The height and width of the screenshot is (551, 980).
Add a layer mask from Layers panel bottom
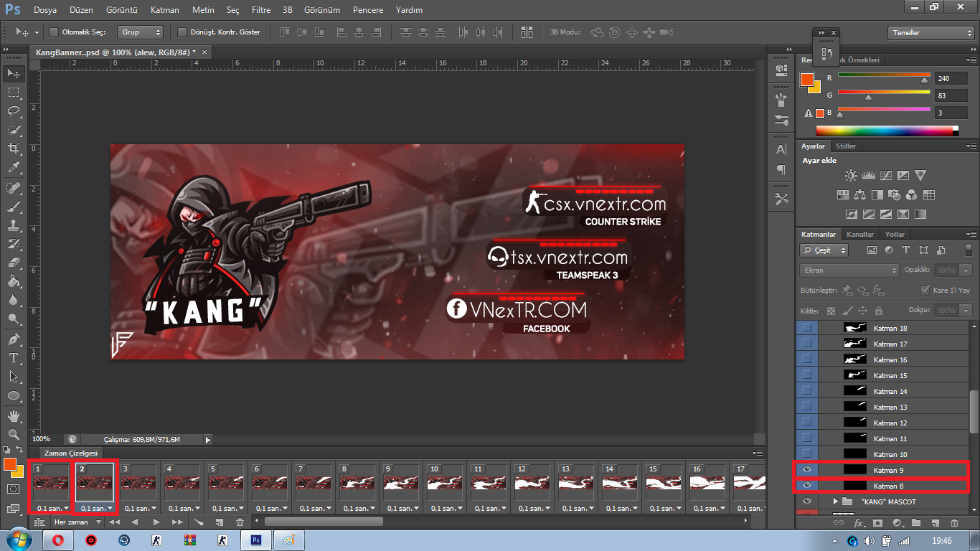pyautogui.click(x=877, y=523)
